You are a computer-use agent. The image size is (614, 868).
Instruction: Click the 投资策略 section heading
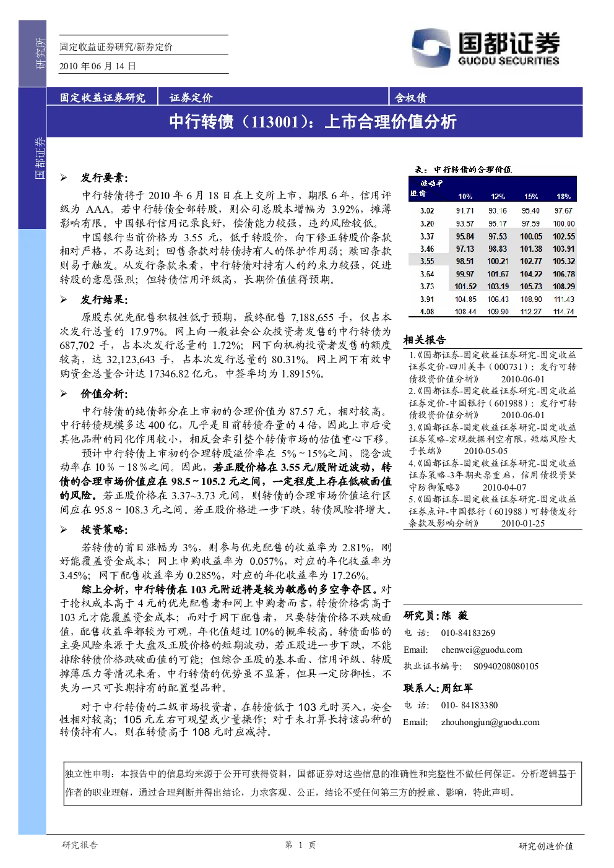tap(104, 530)
